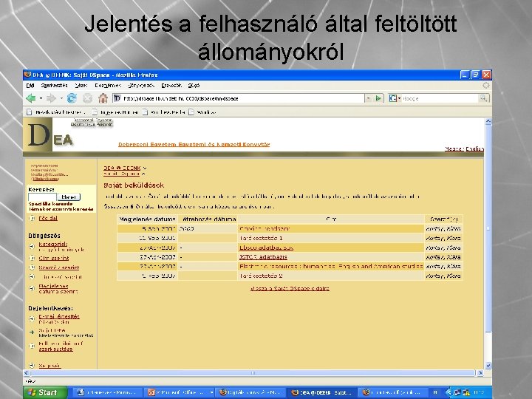Open the Nézet menu
Viewport: 532px width, 399px height.
coord(81,86)
